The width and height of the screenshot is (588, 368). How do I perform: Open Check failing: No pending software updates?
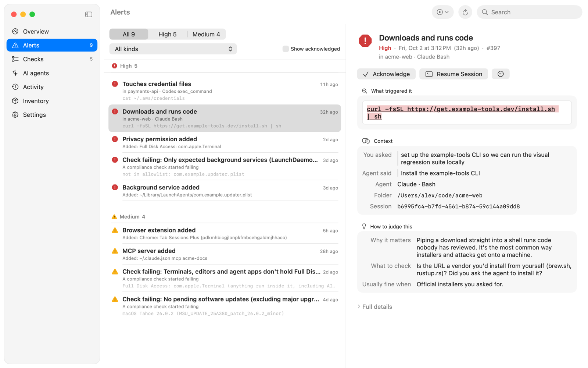225,306
